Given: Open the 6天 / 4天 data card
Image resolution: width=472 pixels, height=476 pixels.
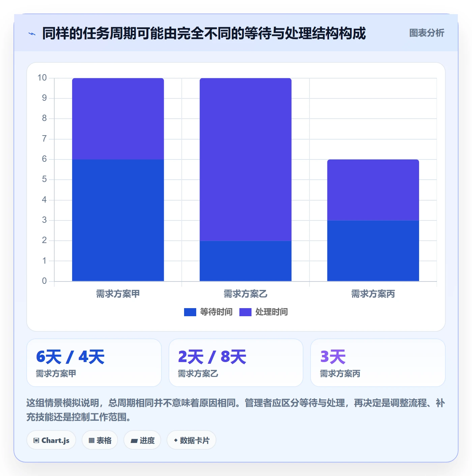Looking at the screenshot, I should pos(94,363).
